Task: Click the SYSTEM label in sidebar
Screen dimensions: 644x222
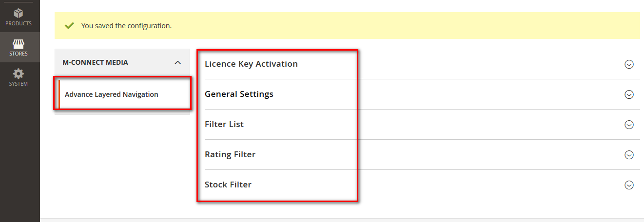Action: tap(19, 84)
